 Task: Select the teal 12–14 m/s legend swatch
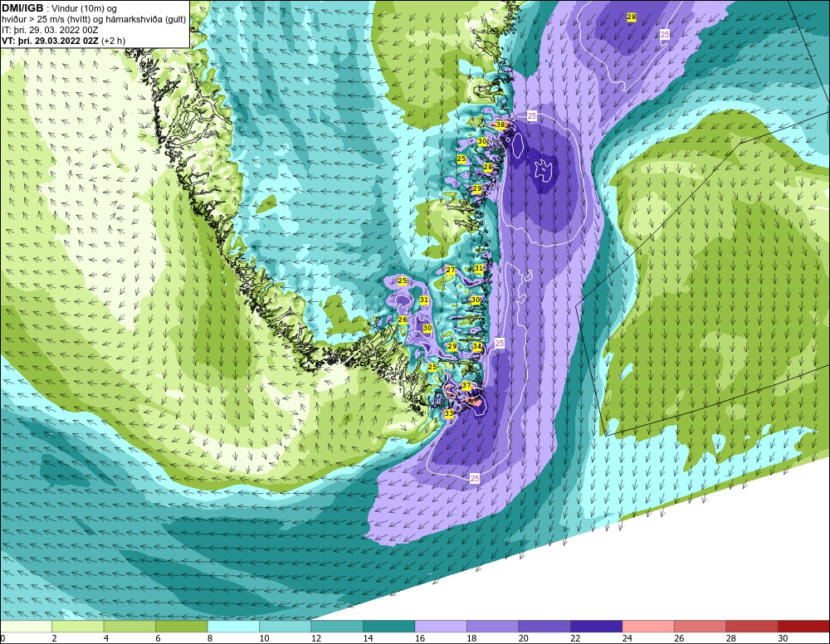pyautogui.click(x=337, y=627)
